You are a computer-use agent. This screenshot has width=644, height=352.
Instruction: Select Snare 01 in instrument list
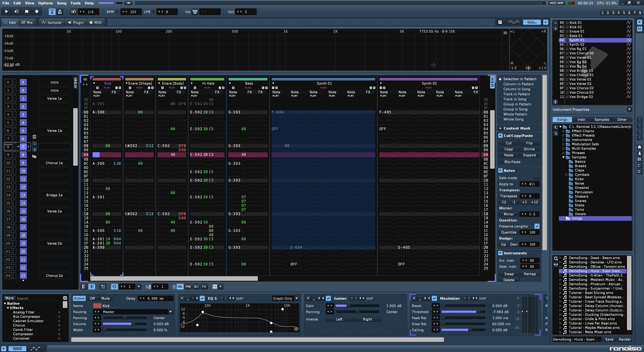pyautogui.click(x=577, y=31)
